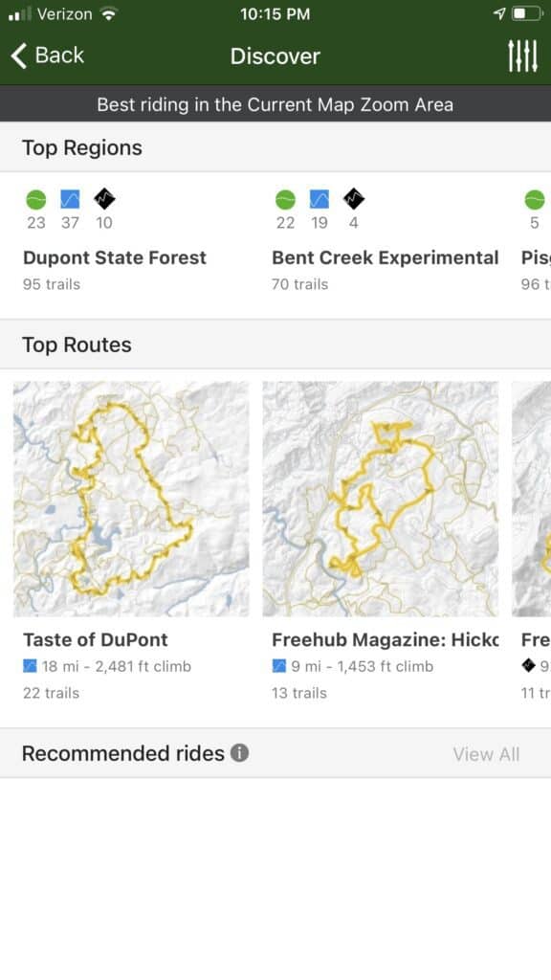The width and height of the screenshot is (551, 980).
Task: Tap Bent Creek black diamond icon
Action: coord(354,199)
